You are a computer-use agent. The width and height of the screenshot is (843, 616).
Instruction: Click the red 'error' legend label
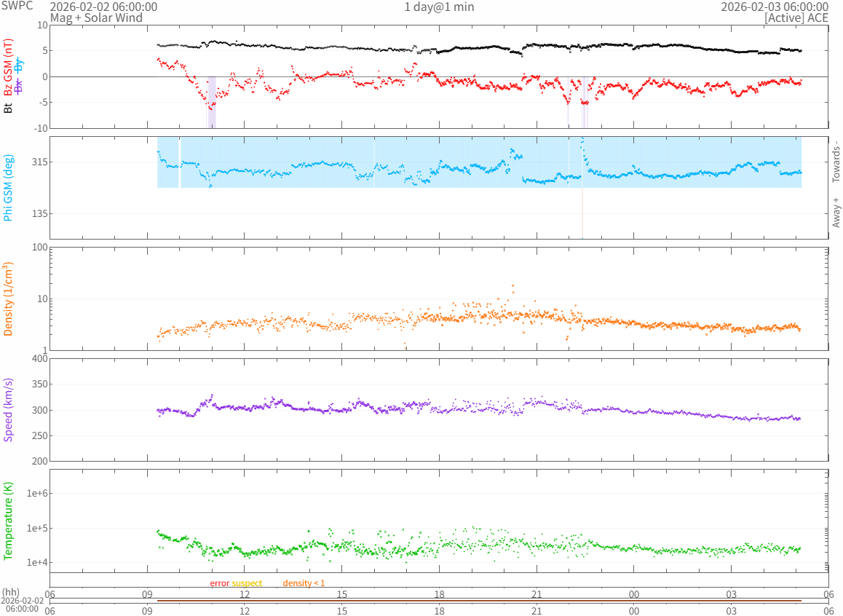click(x=220, y=583)
